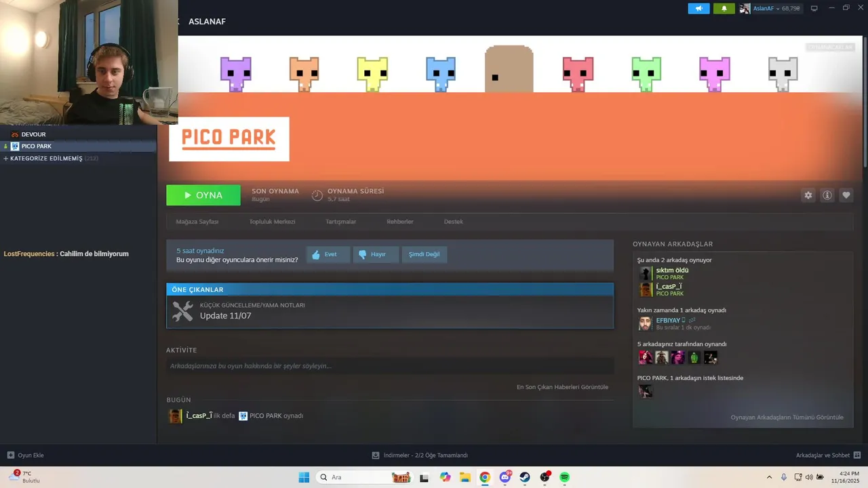Screen dimensions: 868x488
Task: Dismiss review prompt with Şimdi Değil
Action: click(x=425, y=254)
